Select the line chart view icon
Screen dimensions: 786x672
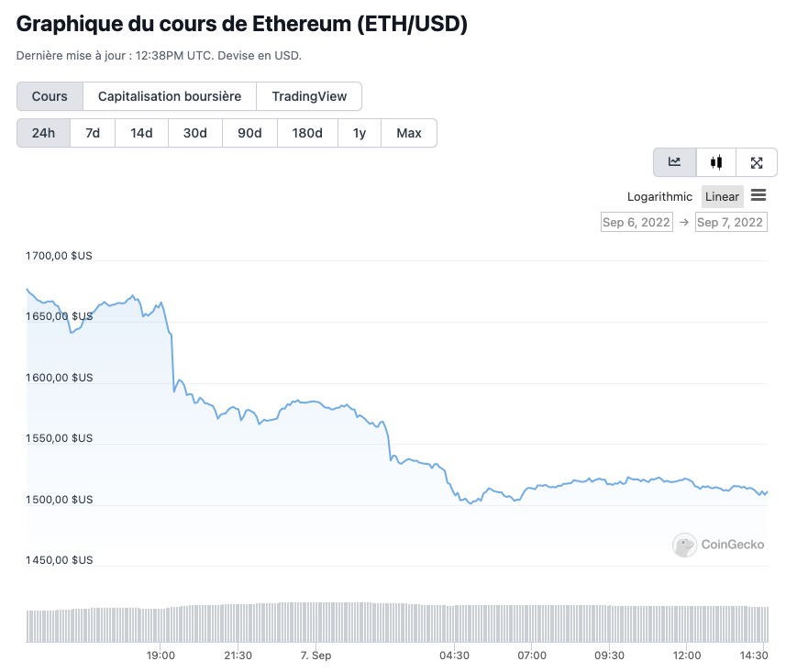click(x=674, y=162)
